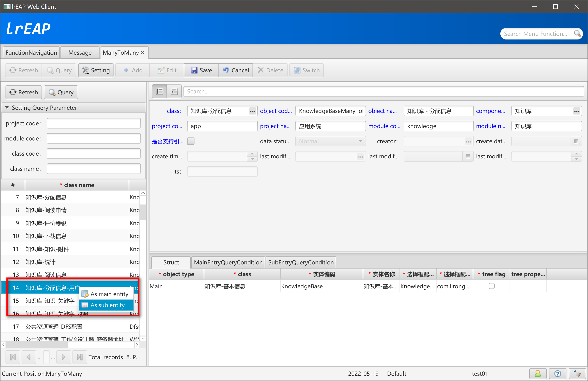Click the Edit toolbar button
The height and width of the screenshot is (381, 588).
coord(167,70)
